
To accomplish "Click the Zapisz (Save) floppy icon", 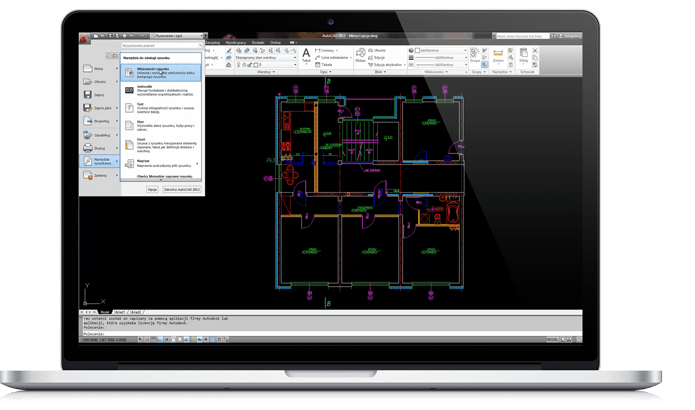I will pos(88,94).
